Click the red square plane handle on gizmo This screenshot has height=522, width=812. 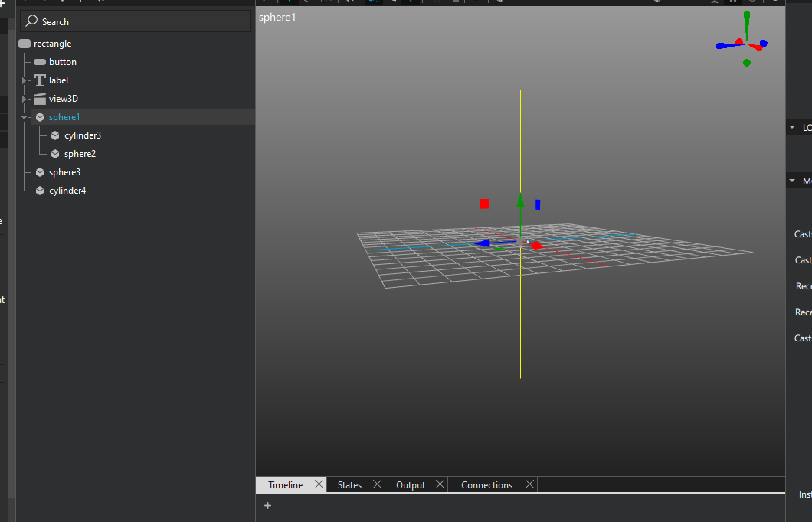tap(484, 204)
